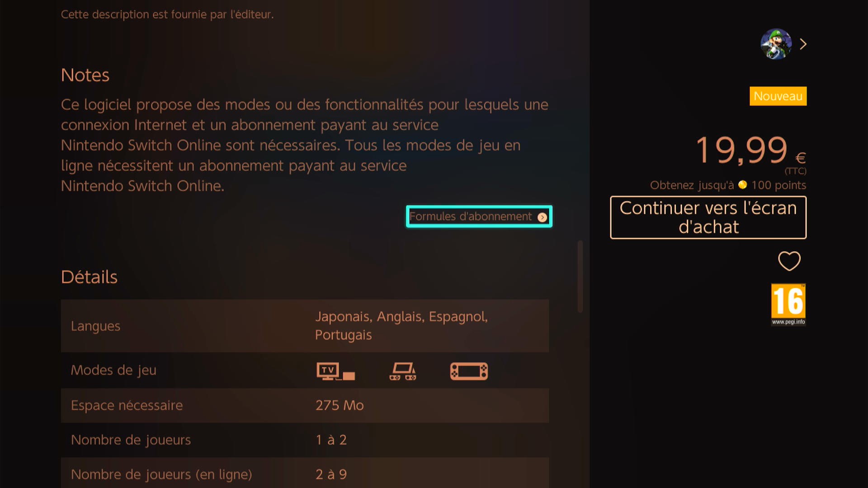Screen dimensions: 868x488
Task: Open Formules d'abonnement link
Action: click(x=479, y=216)
